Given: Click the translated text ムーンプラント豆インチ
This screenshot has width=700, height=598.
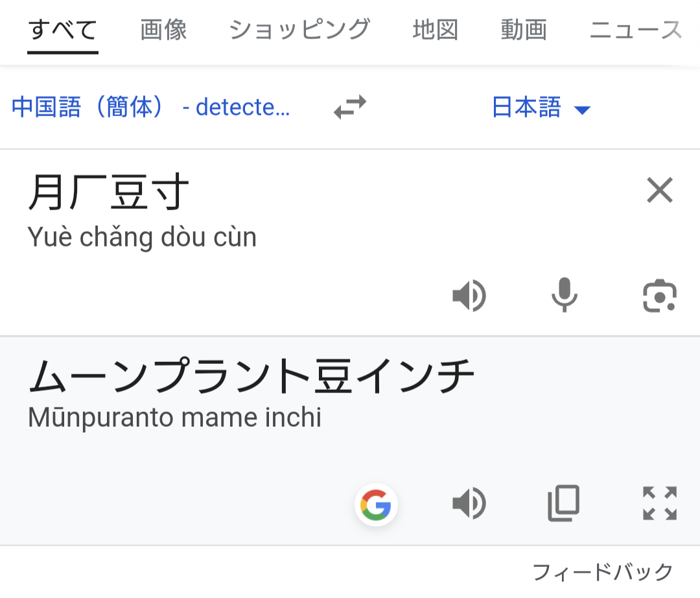Looking at the screenshot, I should pos(251,377).
